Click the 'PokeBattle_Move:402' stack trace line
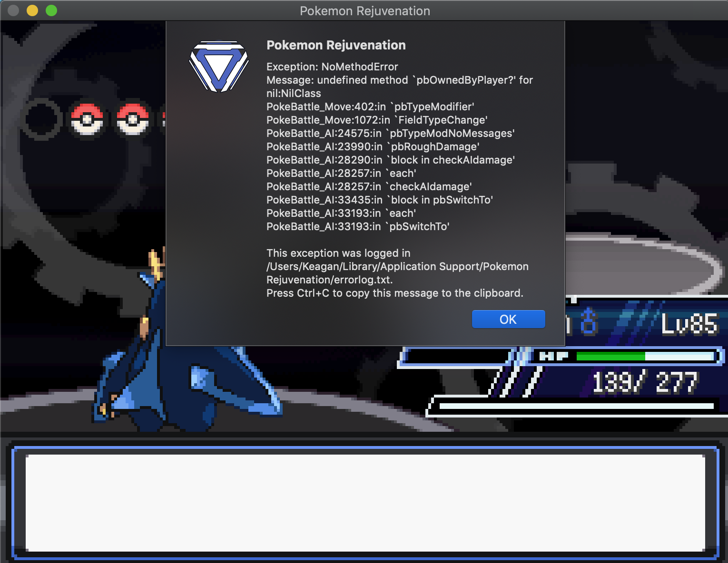Image resolution: width=728 pixels, height=563 pixels. point(370,107)
